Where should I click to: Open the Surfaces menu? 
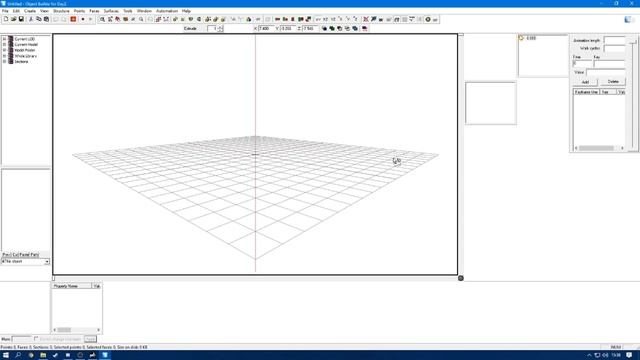[x=111, y=11]
